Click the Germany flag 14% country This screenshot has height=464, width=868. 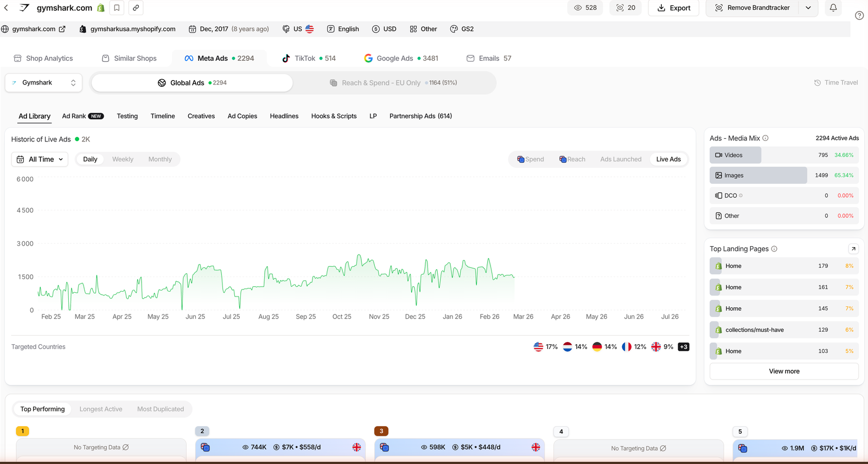click(x=604, y=347)
